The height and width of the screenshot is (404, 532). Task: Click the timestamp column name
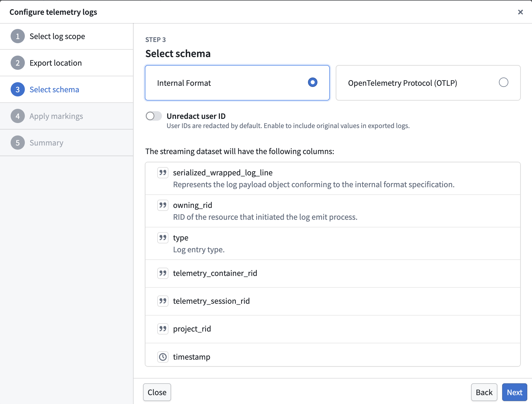pos(192,357)
